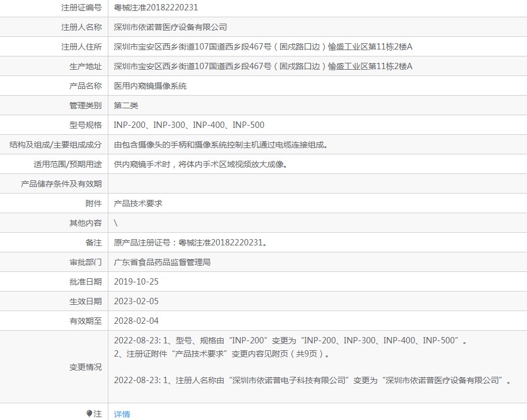The image size is (527, 420).
Task: Click change entry about 注册人名称 rename
Action: pyautogui.click(x=313, y=380)
